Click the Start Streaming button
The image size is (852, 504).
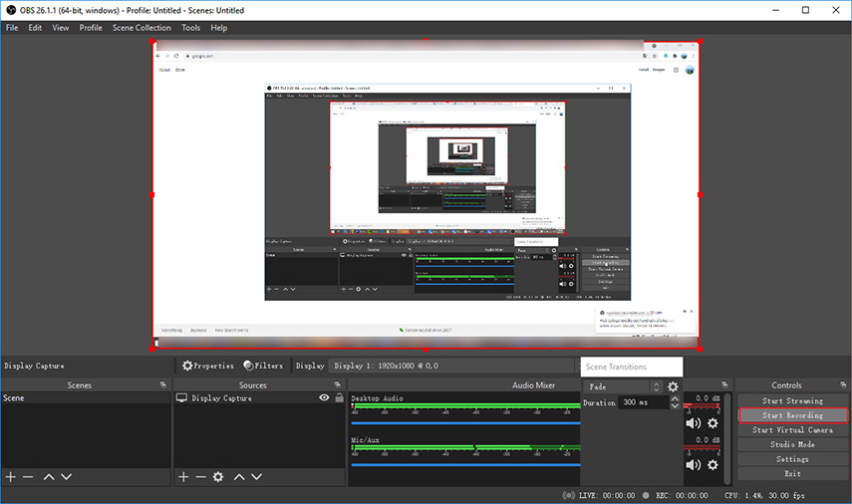point(792,400)
